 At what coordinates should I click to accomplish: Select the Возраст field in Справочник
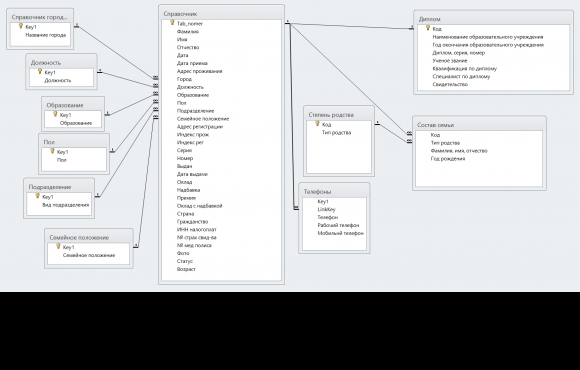186,269
